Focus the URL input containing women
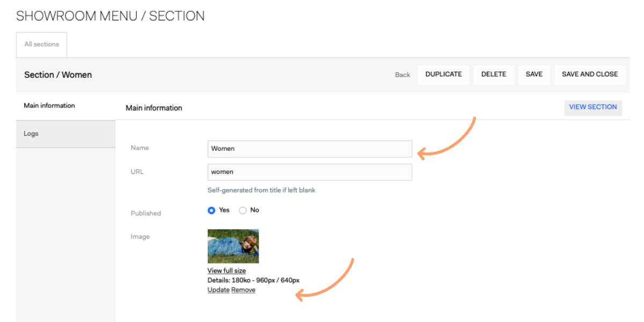 tap(310, 172)
